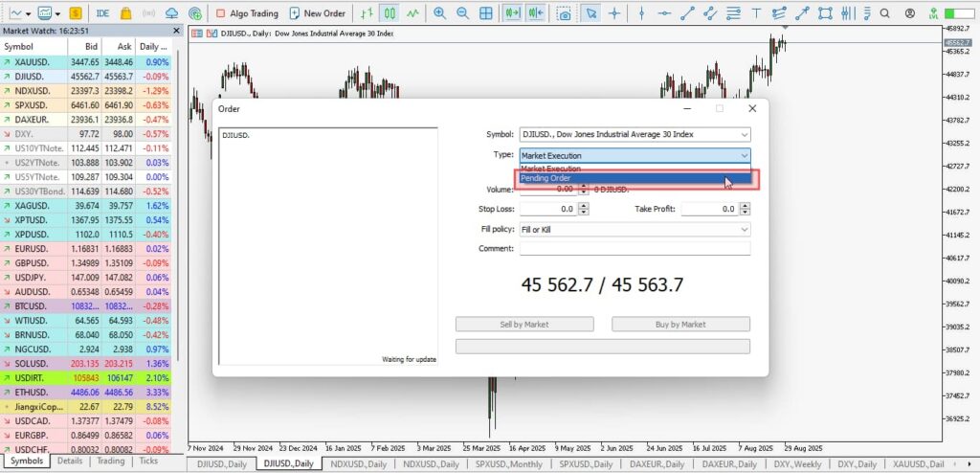The image size is (980, 473).
Task: Zoom in on the chart
Action: [440, 13]
